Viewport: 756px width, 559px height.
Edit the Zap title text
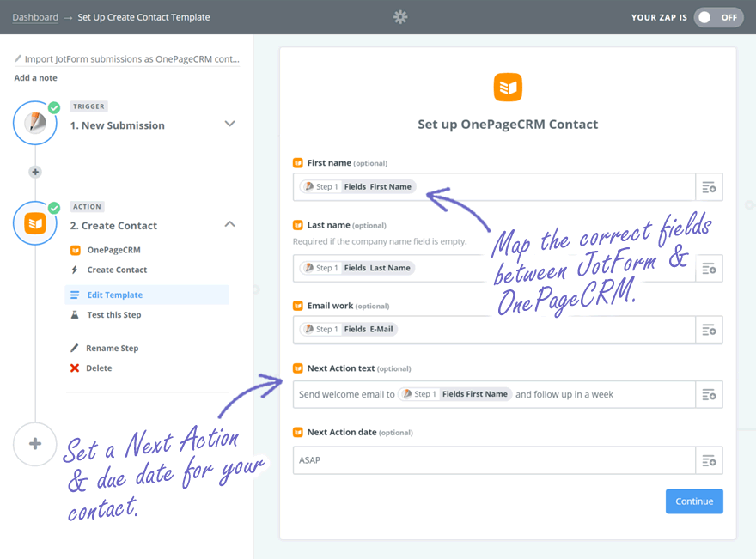132,58
